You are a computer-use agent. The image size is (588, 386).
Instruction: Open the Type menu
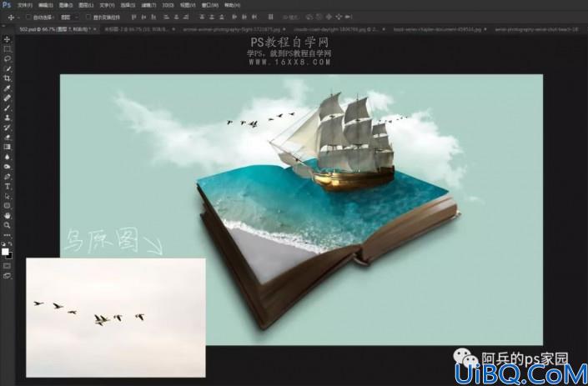(107, 5)
